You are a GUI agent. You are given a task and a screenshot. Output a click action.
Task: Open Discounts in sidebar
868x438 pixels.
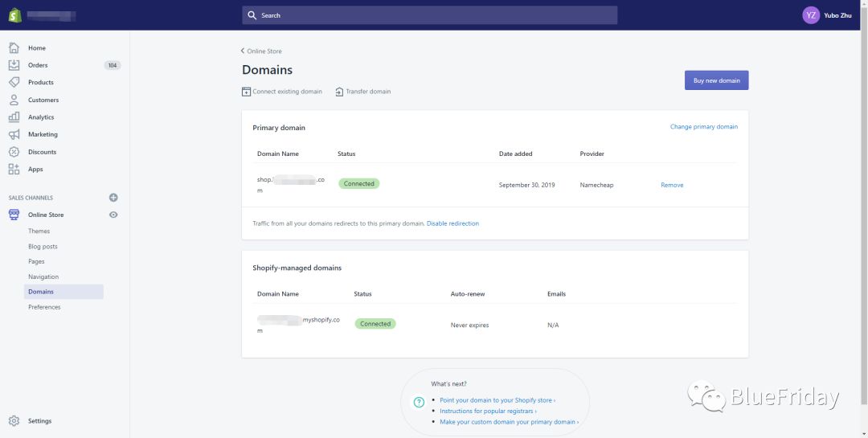click(x=42, y=152)
